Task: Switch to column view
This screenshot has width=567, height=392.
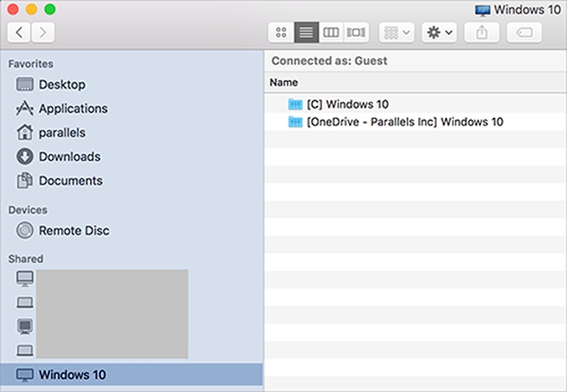Action: tap(330, 32)
